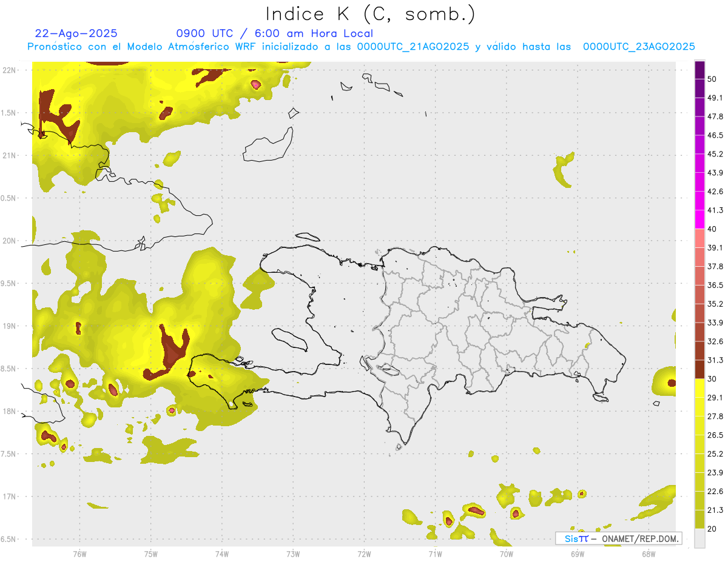Click the '68W' longitude label
Screen dimensions: 728x562
tap(649, 554)
